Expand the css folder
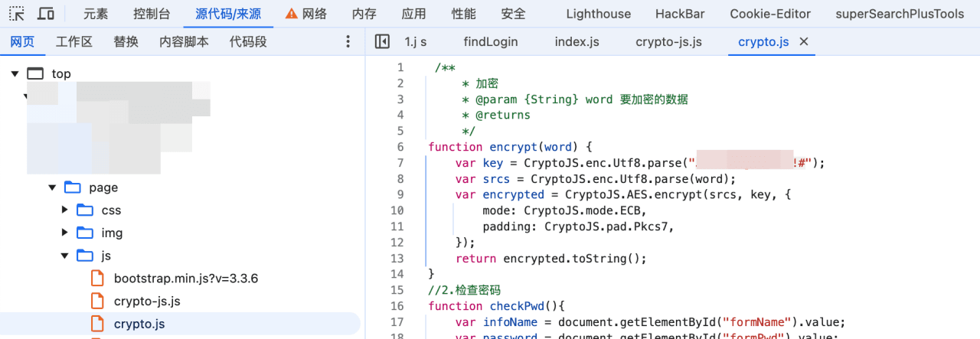980x339 pixels. click(65, 210)
